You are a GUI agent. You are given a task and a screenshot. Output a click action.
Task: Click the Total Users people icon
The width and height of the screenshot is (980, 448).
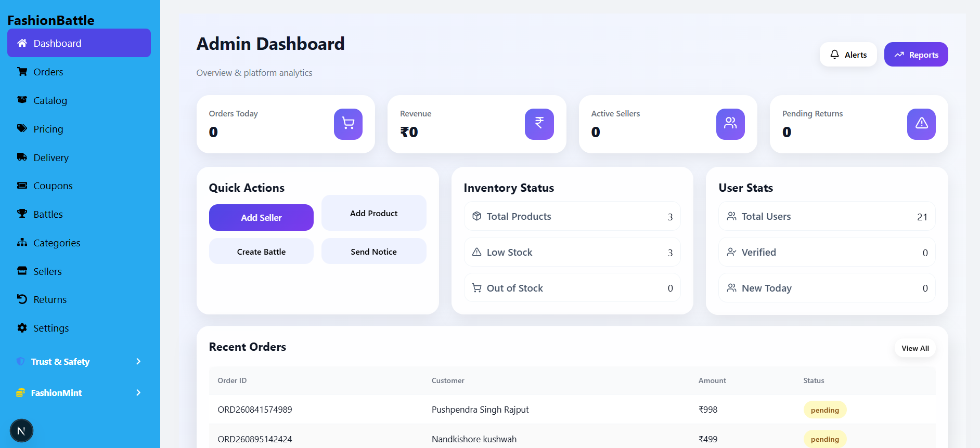tap(731, 216)
